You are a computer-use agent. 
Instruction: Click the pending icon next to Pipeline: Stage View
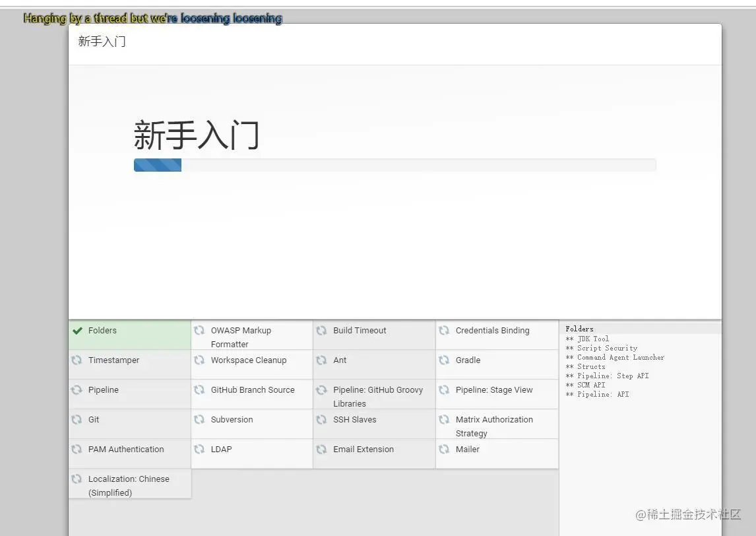[x=444, y=390]
